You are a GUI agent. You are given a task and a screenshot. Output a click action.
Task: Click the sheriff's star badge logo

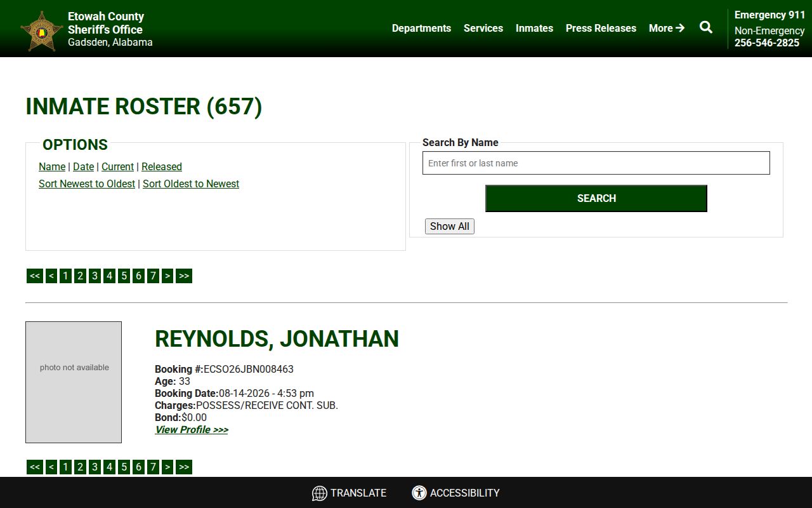42,30
